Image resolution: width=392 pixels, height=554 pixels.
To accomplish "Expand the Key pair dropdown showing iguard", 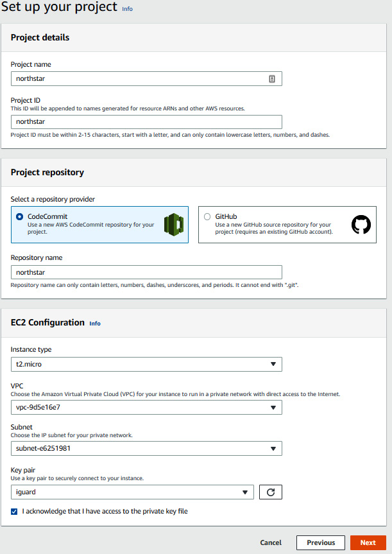I will (132, 492).
